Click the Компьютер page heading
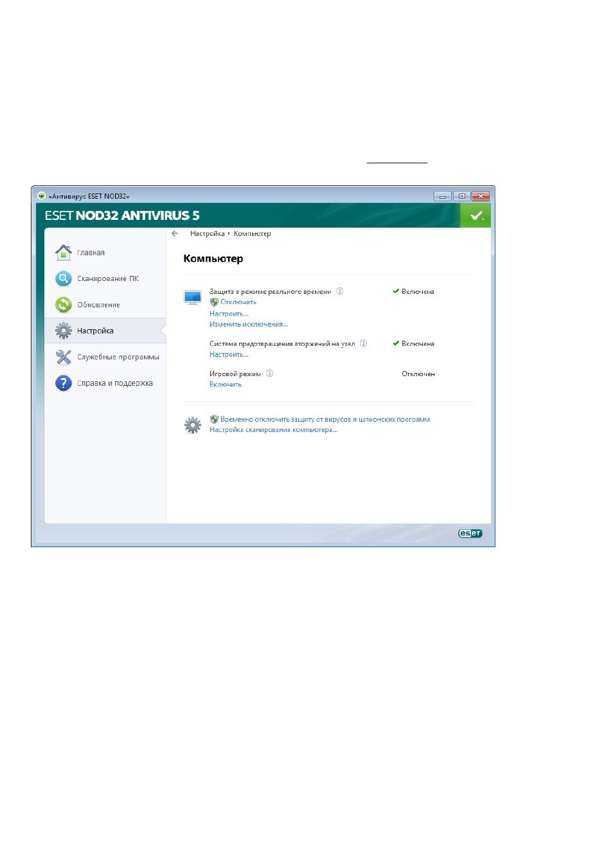 [x=213, y=258]
